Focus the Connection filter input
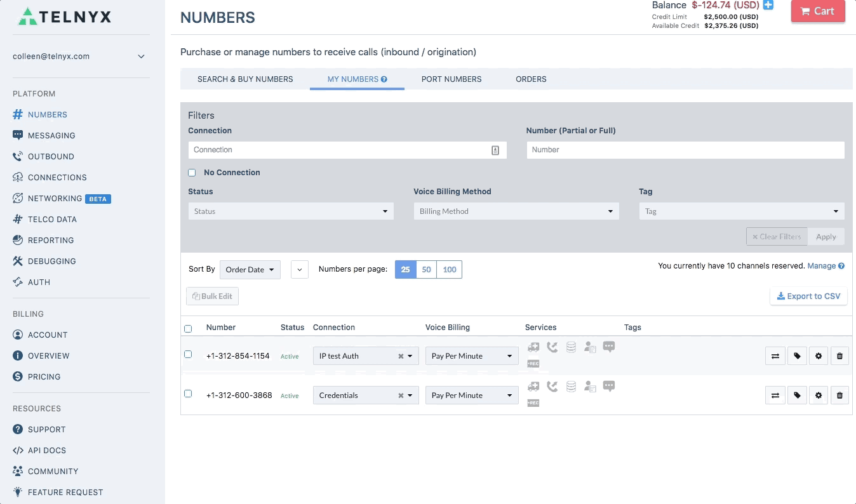The height and width of the screenshot is (504, 856). click(347, 150)
